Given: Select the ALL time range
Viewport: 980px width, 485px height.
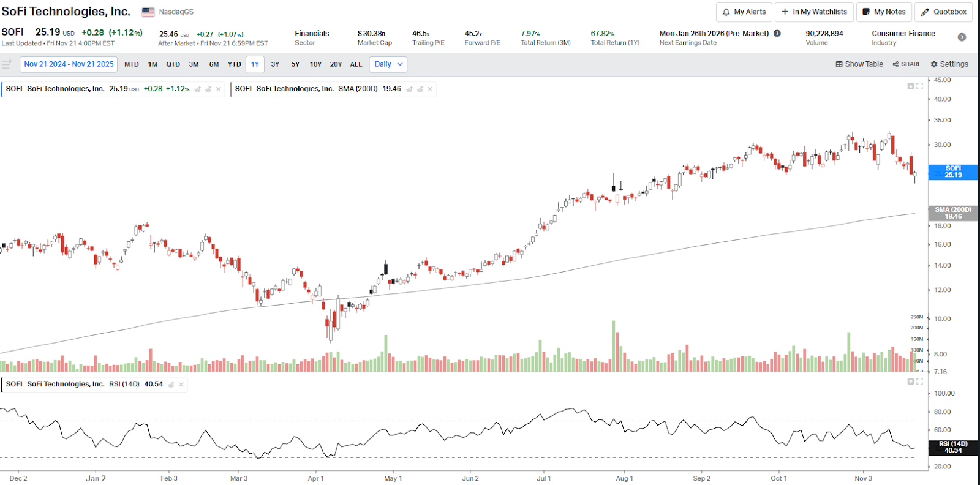Looking at the screenshot, I should [x=356, y=64].
